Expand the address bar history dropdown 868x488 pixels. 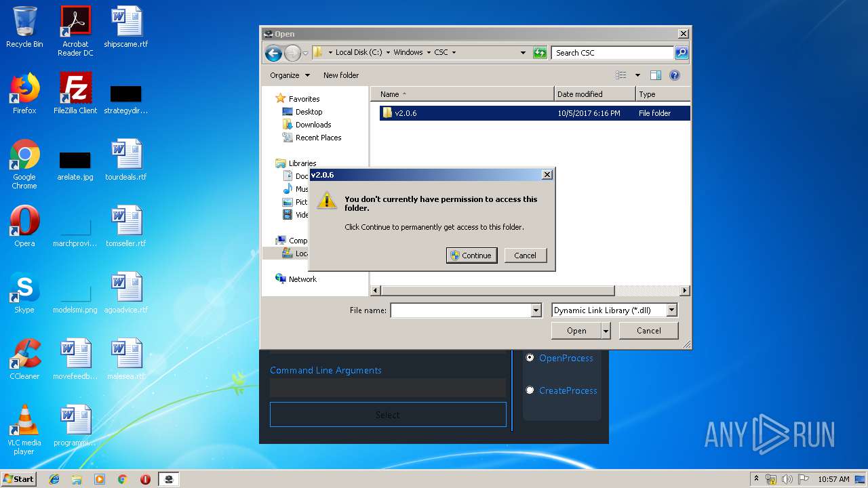coord(523,53)
